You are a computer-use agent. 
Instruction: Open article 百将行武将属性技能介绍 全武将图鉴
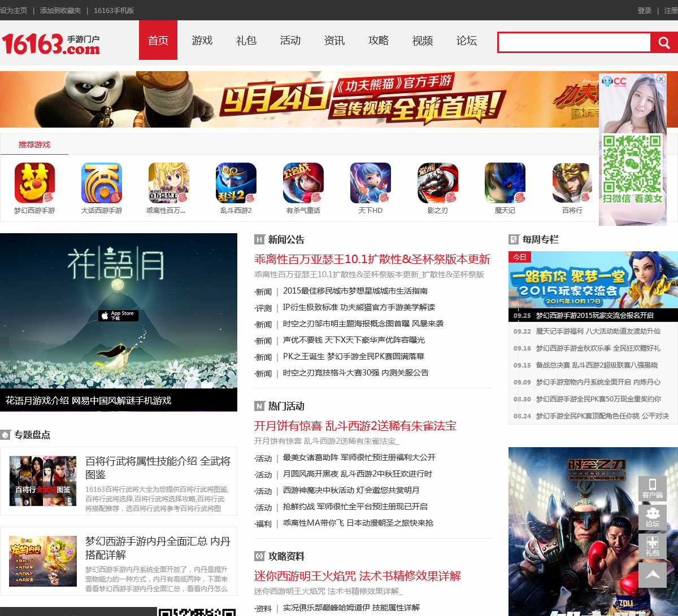[158, 468]
